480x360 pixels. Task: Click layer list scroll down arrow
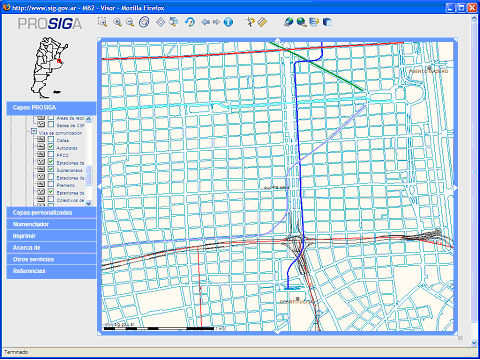tap(88, 203)
